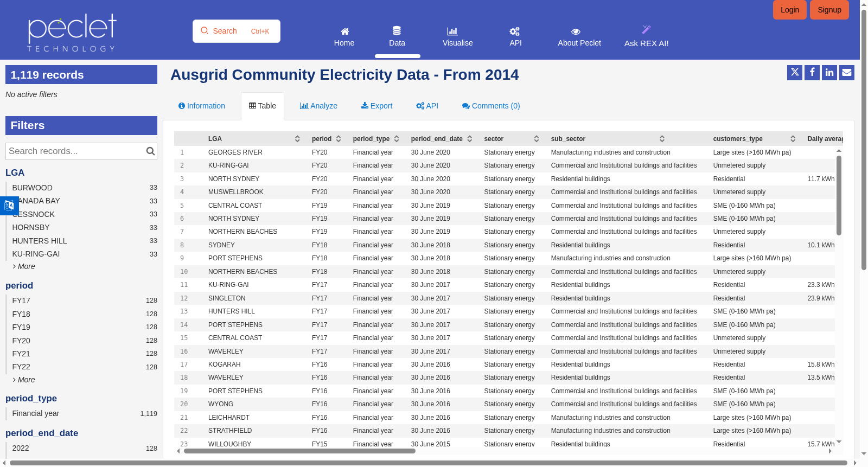This screenshot has width=868, height=467.
Task: Click SINGLETON cell in row 12
Action: (x=227, y=298)
